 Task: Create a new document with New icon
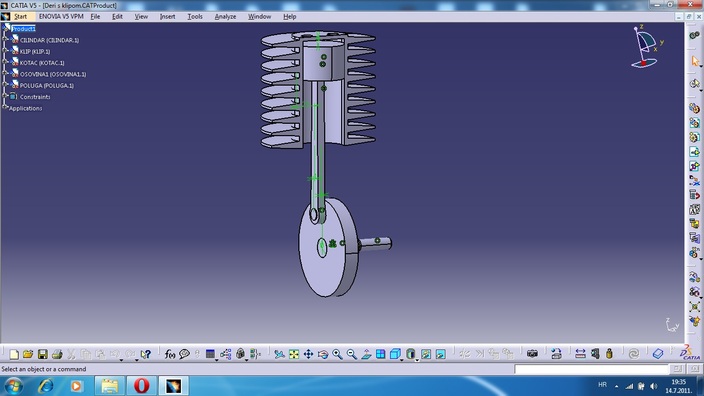13,354
